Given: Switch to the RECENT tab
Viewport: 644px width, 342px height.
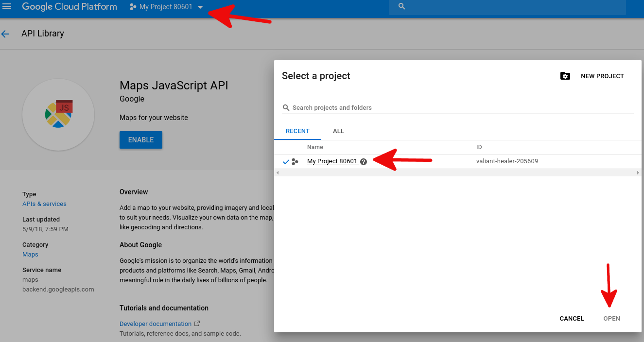Looking at the screenshot, I should click(297, 131).
